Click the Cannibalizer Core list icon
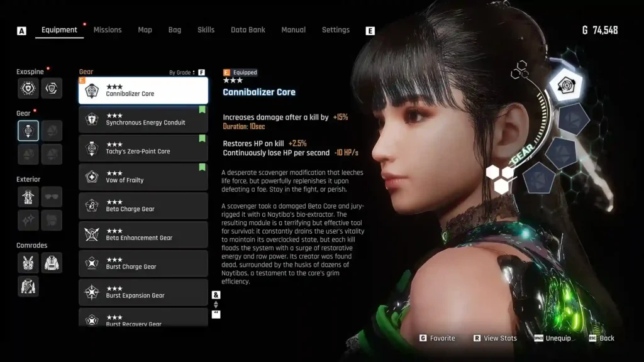This screenshot has height=362, width=644. (x=92, y=90)
